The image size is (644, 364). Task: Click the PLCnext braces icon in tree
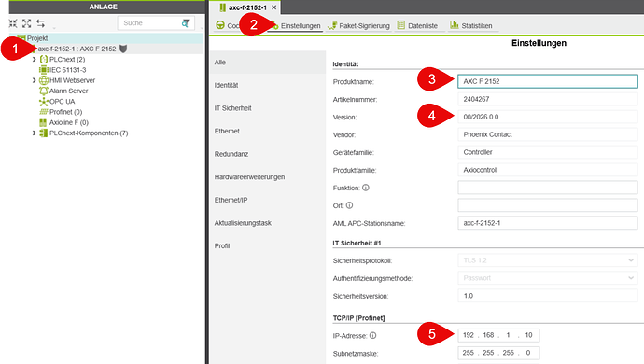[44, 60]
